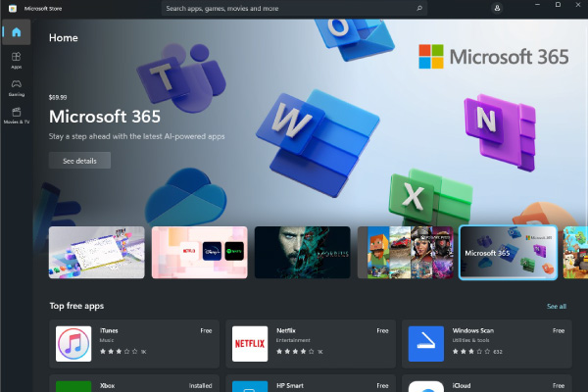
Task: Click the search magnifier icon
Action: (419, 8)
